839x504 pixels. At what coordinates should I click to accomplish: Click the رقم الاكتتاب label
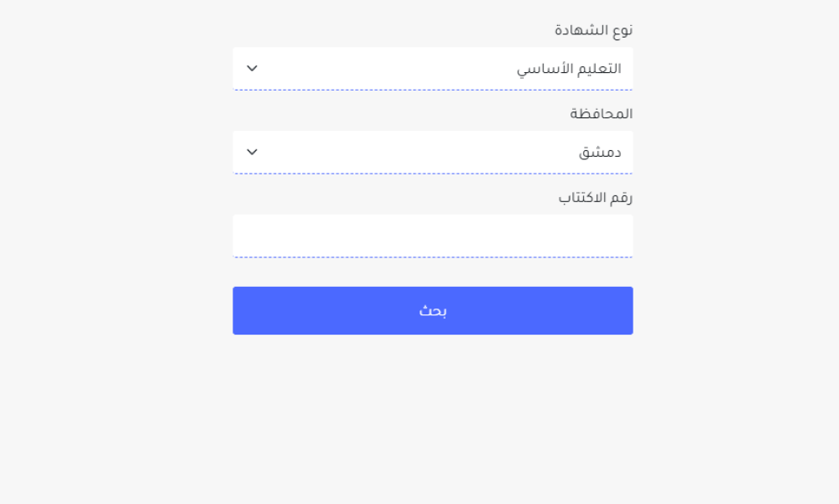596,198
